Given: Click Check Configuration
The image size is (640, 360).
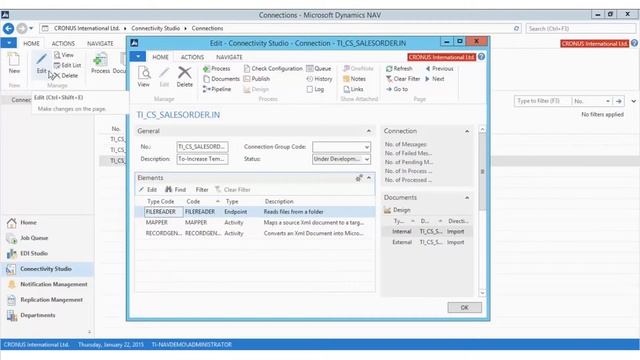Looking at the screenshot, I should tap(273, 69).
